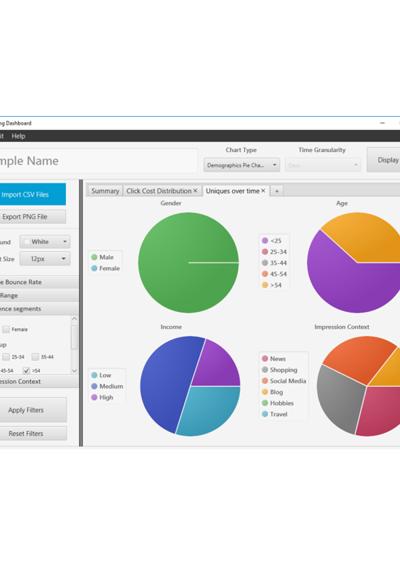Open the Chart Type dropdown
400x566 pixels.
coord(242,165)
